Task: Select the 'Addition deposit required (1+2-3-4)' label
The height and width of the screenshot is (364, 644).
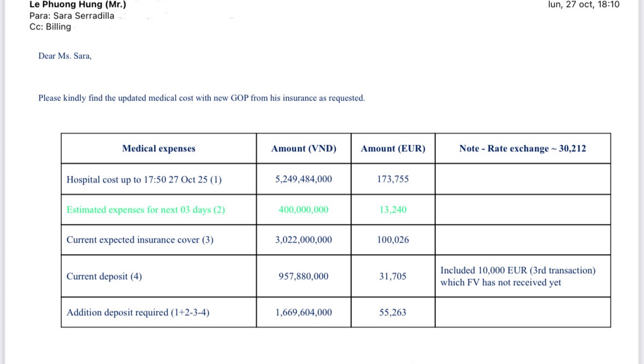Action: point(138,313)
